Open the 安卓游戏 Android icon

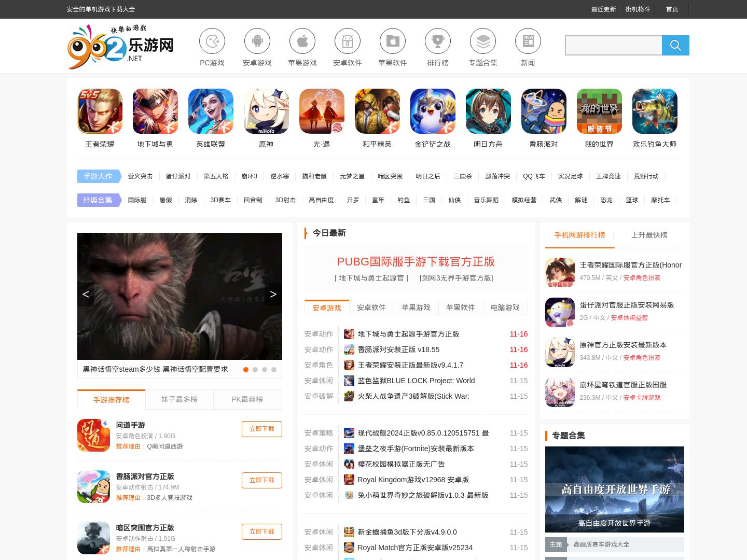click(257, 41)
